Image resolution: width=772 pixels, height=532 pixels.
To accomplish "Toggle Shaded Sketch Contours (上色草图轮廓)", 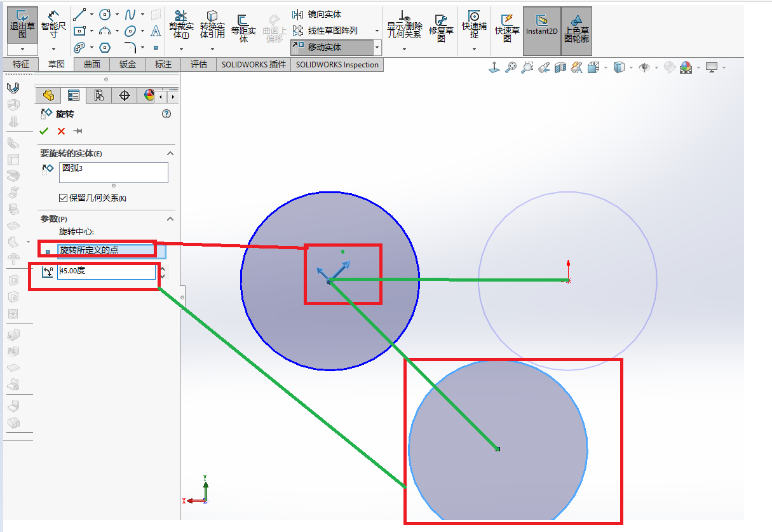I will 576,31.
